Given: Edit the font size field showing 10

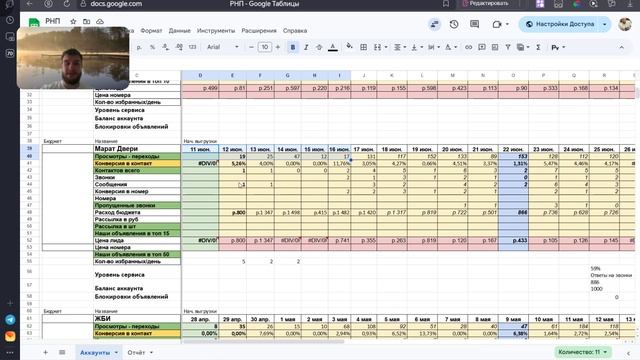Looking at the screenshot, I should [264, 47].
